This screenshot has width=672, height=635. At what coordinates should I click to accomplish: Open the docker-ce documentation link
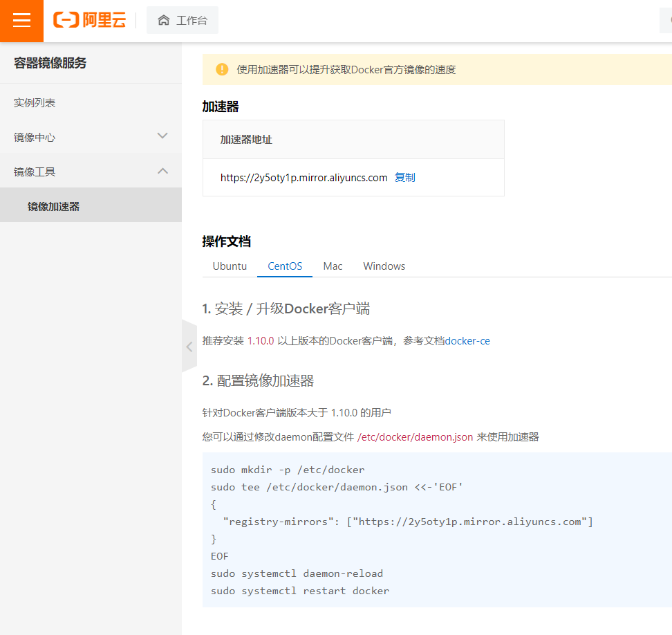pos(467,341)
